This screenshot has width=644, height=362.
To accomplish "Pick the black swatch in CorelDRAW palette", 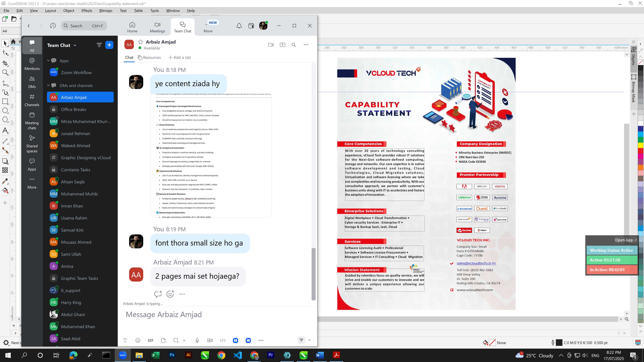I will (x=640, y=68).
